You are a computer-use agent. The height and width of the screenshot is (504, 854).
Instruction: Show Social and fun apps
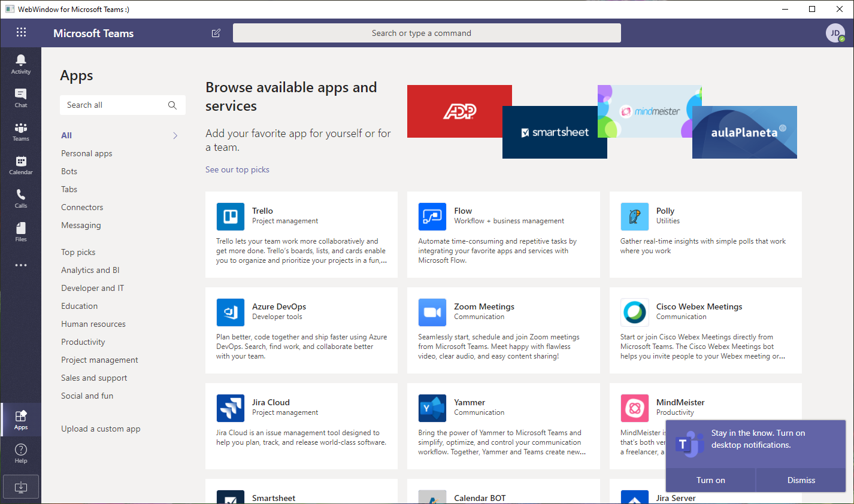(x=87, y=396)
